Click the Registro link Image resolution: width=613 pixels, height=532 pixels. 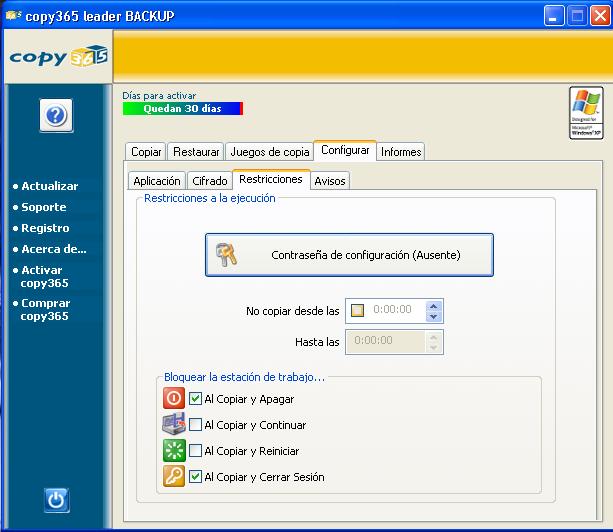tap(45, 228)
